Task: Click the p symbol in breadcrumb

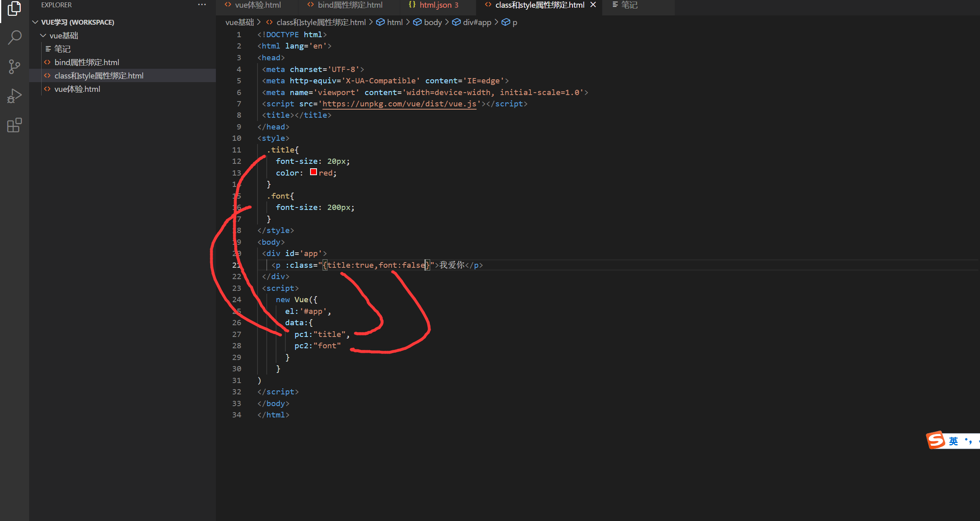Action: pos(514,22)
